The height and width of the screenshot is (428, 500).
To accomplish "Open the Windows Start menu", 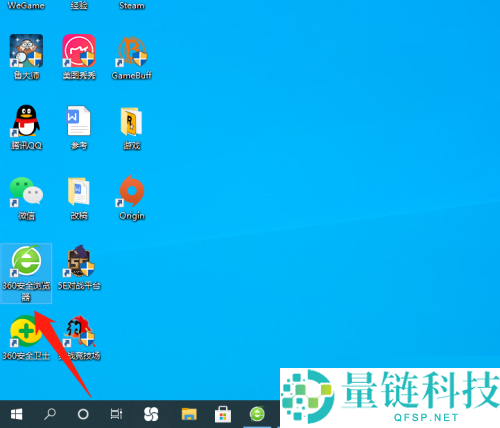I will tap(16, 414).
